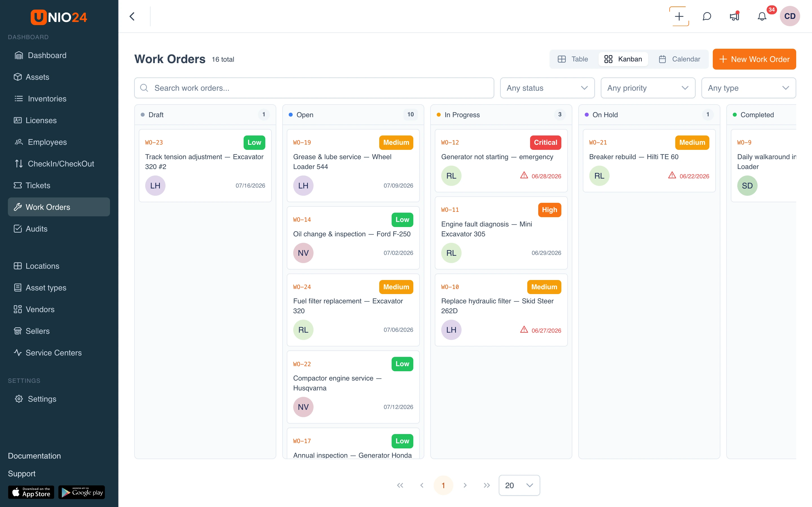Click the New Work Order button

point(754,59)
